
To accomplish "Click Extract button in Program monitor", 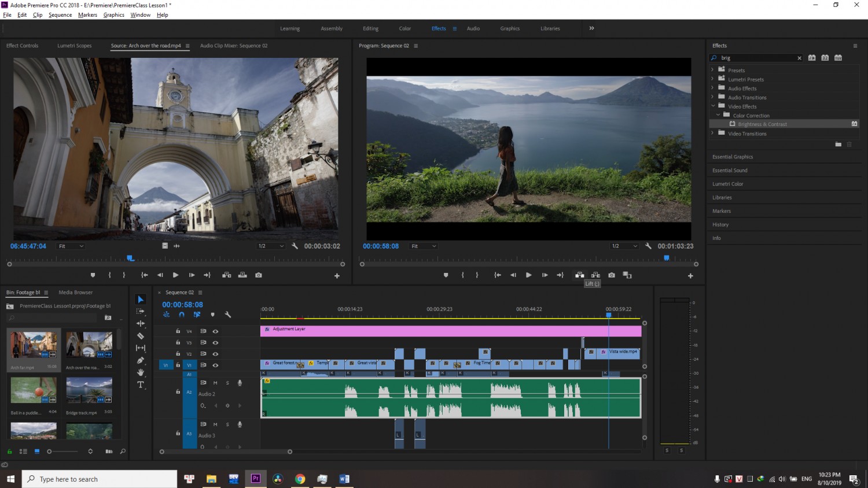I will click(595, 275).
